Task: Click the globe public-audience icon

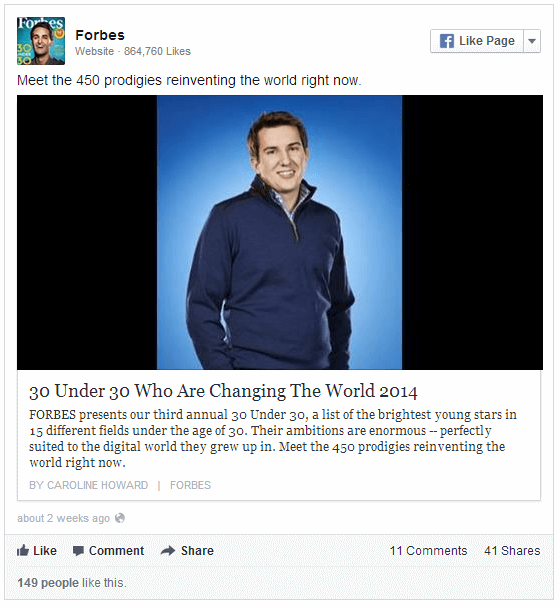Action: click(120, 518)
